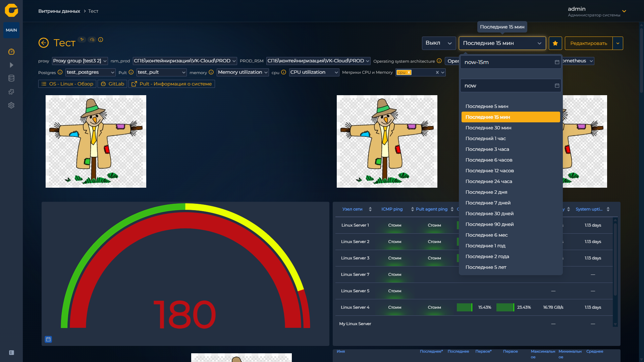This screenshot has height=362, width=644.
Task: Click the Редактировать button
Action: pos(589,43)
